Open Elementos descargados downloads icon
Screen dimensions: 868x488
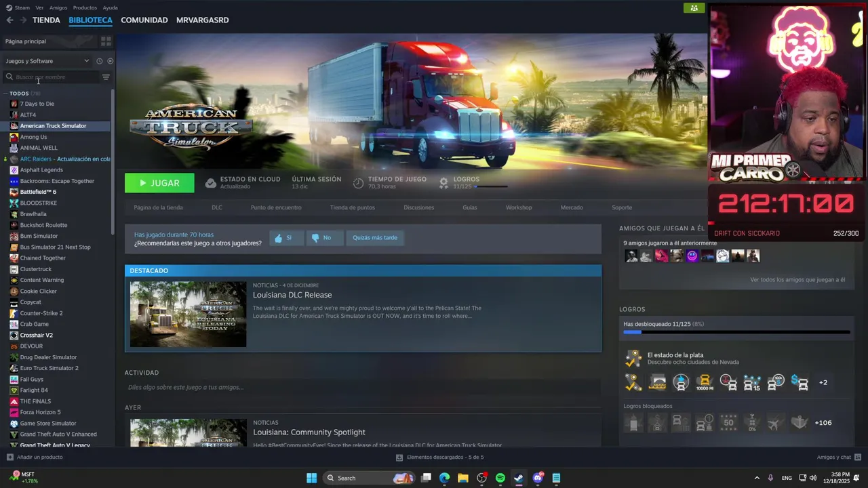(x=399, y=457)
